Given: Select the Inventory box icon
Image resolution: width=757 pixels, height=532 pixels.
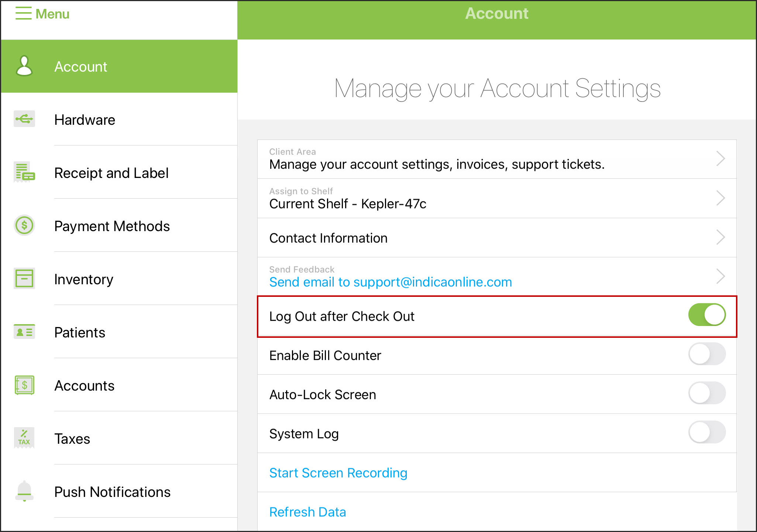Looking at the screenshot, I should [24, 279].
